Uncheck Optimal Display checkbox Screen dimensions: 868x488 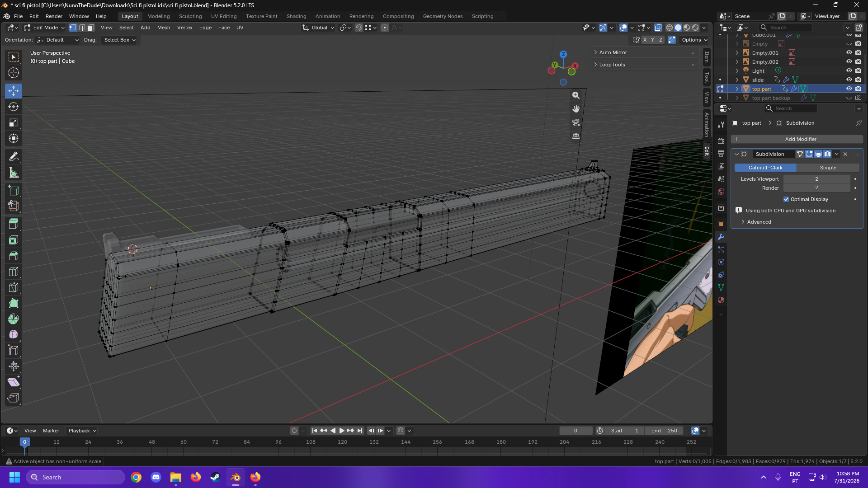[x=786, y=199]
